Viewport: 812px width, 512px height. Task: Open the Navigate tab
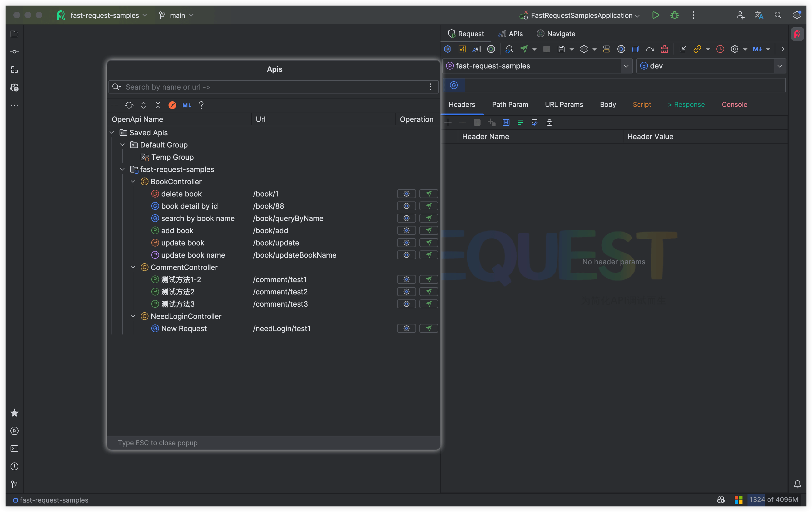coord(556,34)
